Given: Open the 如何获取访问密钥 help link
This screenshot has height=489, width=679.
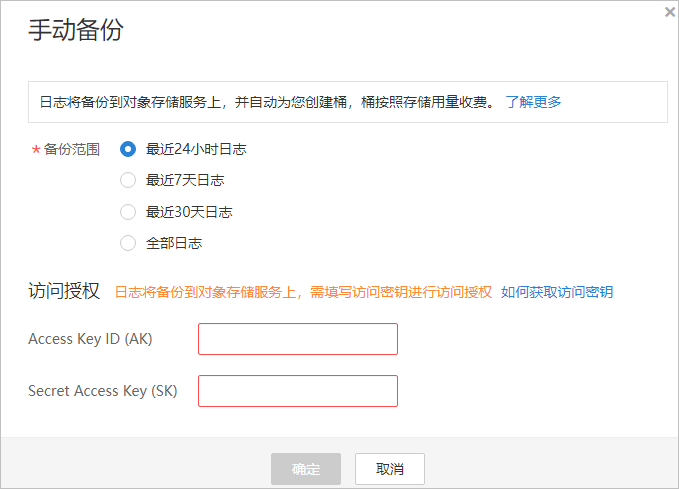Looking at the screenshot, I should coord(557,292).
